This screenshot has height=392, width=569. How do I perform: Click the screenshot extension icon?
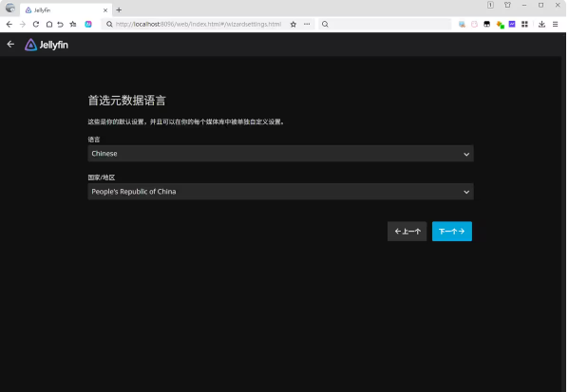(462, 25)
